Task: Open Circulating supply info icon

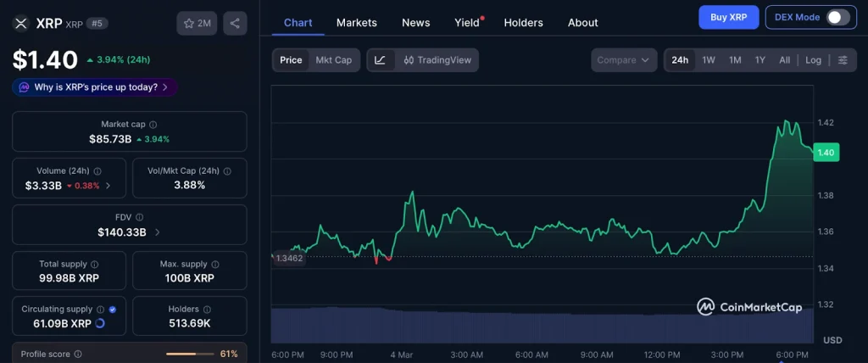Action: point(100,310)
